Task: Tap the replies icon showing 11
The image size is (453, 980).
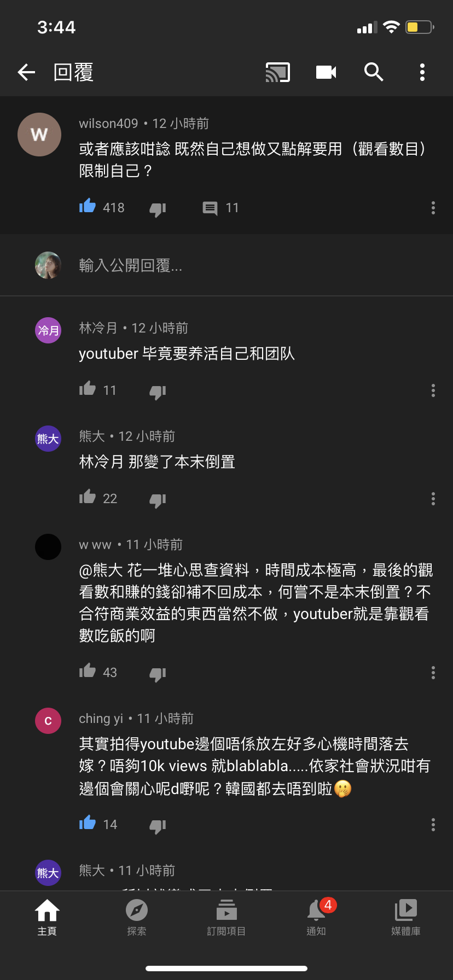Action: [x=210, y=208]
